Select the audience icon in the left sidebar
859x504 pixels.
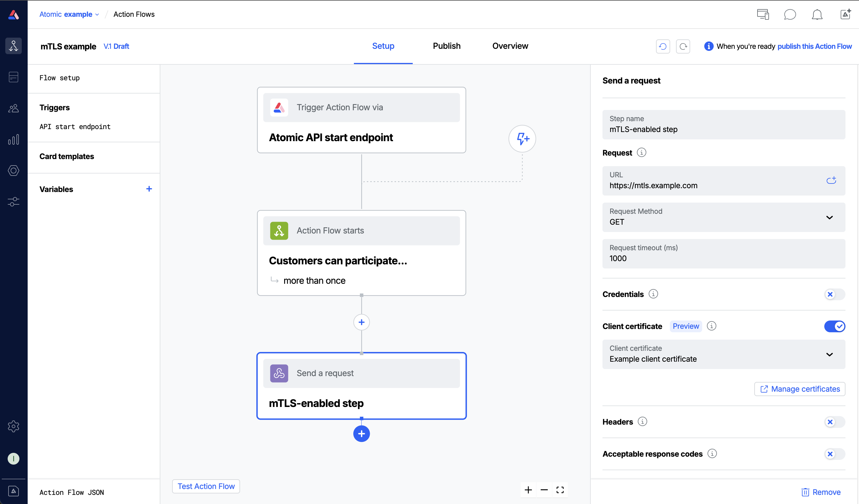pos(14,108)
